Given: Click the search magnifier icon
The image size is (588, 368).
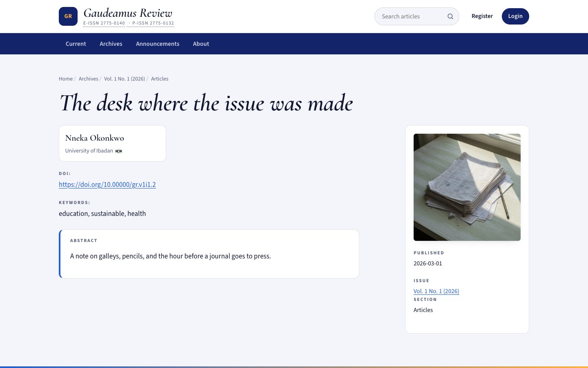Looking at the screenshot, I should tap(450, 16).
